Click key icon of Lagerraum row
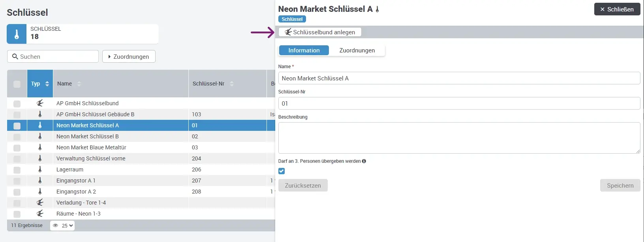The image size is (644, 242). (x=40, y=169)
